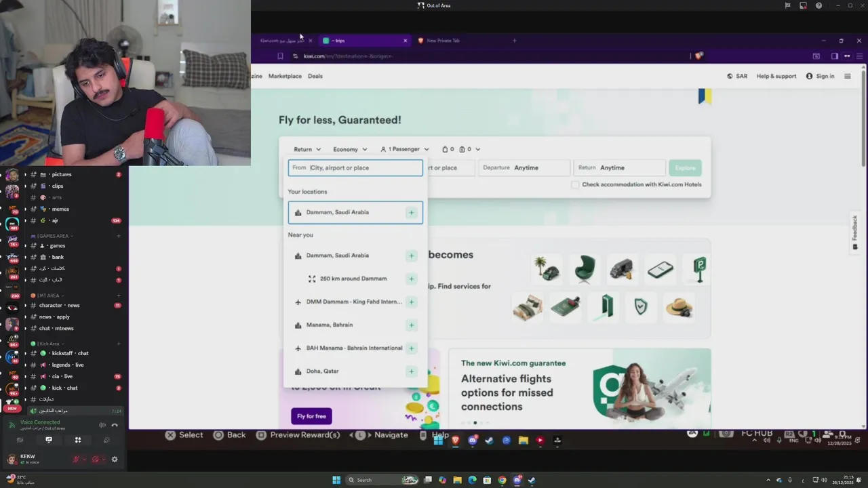Viewport: 868px width, 488px height.
Task: Add Manama, Bahrain with plus icon
Action: [411, 325]
